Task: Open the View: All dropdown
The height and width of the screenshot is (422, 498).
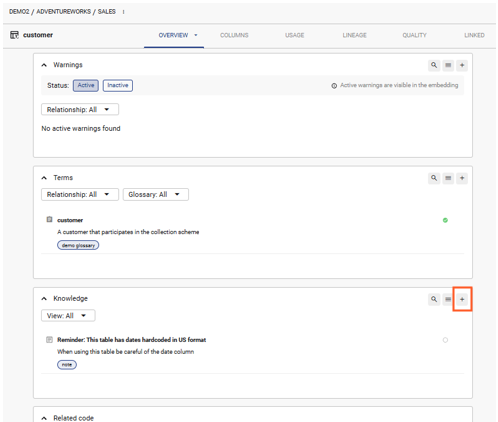Action: (68, 316)
